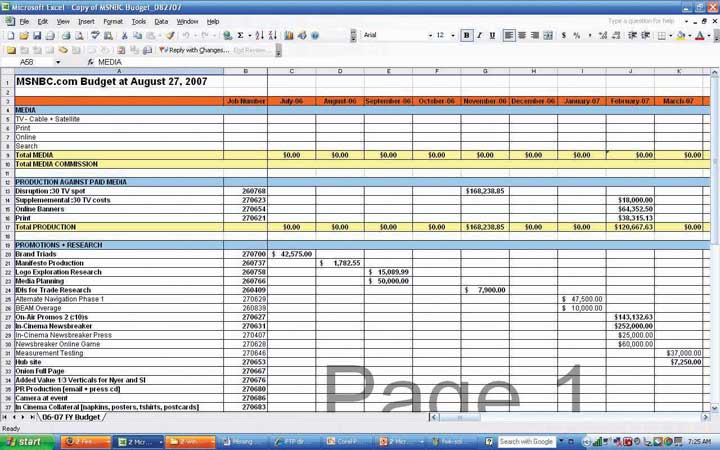Toggle Align Right
Image resolution: width=720 pixels, height=450 pixels.
click(535, 35)
